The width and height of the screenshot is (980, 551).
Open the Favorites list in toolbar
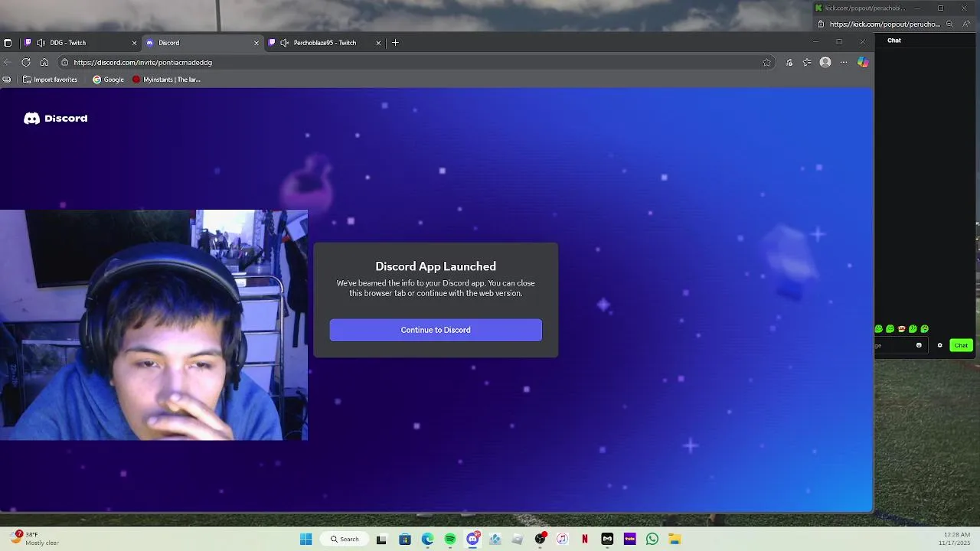pos(807,63)
